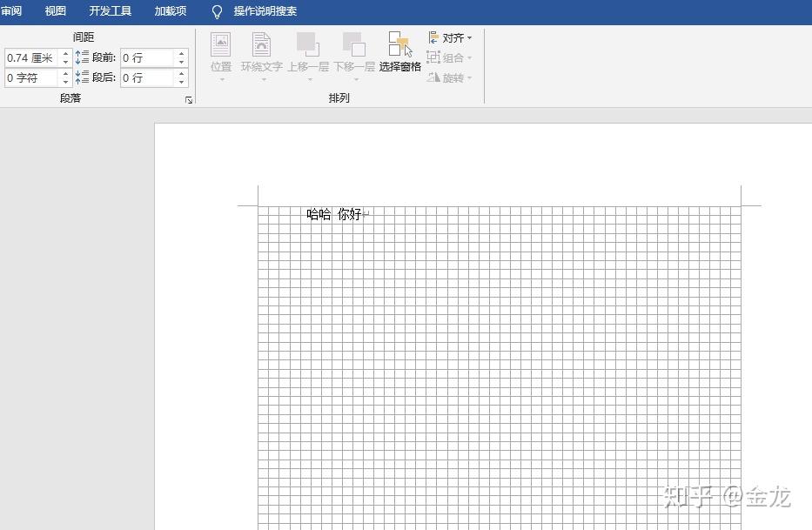This screenshot has width=812, height=530.
Task: Open the 组合 group dropdown
Action: click(449, 57)
